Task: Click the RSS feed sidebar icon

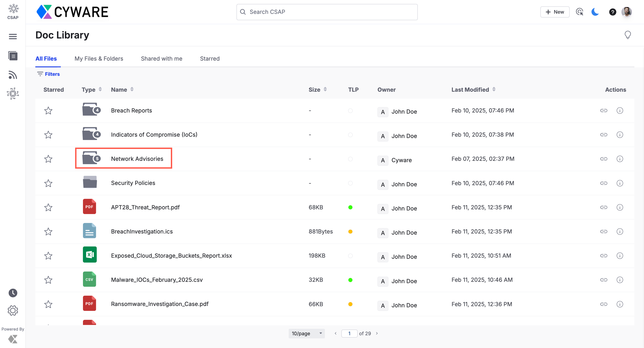Action: tap(13, 75)
